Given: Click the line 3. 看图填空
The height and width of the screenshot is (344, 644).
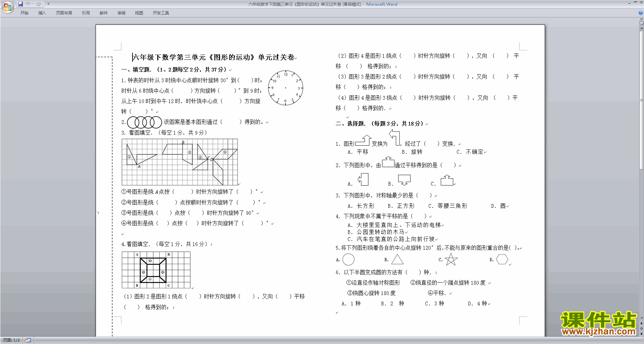Looking at the screenshot, I should 164,133.
